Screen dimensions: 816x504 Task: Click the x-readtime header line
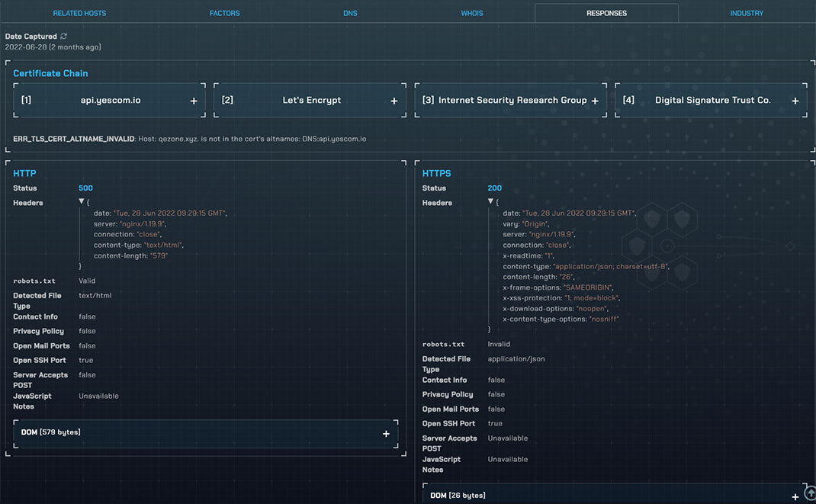528,255
